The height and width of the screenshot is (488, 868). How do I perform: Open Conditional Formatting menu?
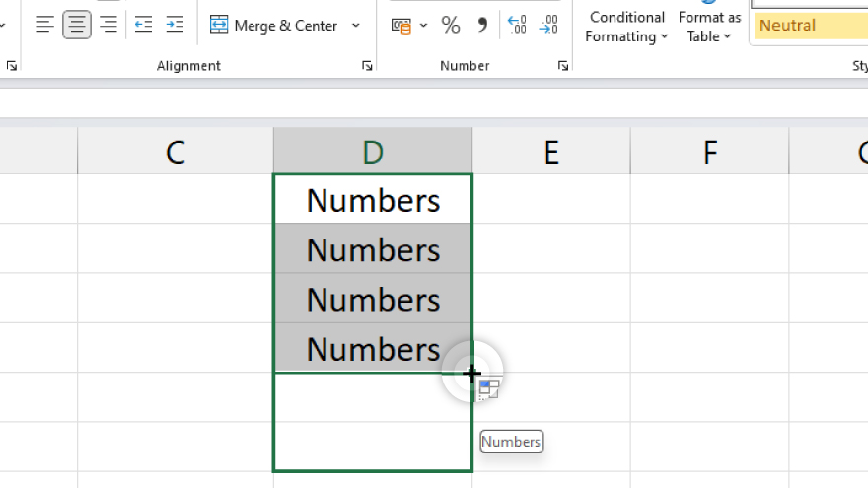click(626, 27)
